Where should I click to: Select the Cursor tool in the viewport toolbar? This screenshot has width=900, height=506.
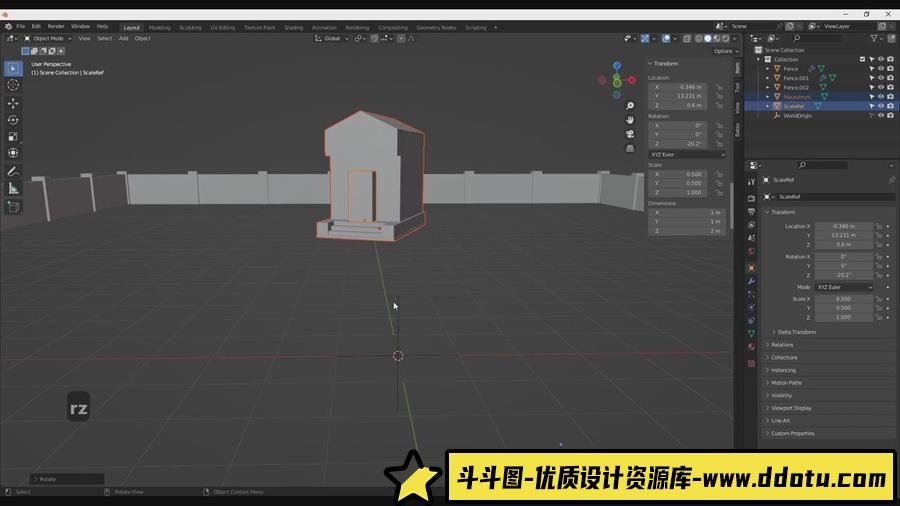[x=13, y=85]
